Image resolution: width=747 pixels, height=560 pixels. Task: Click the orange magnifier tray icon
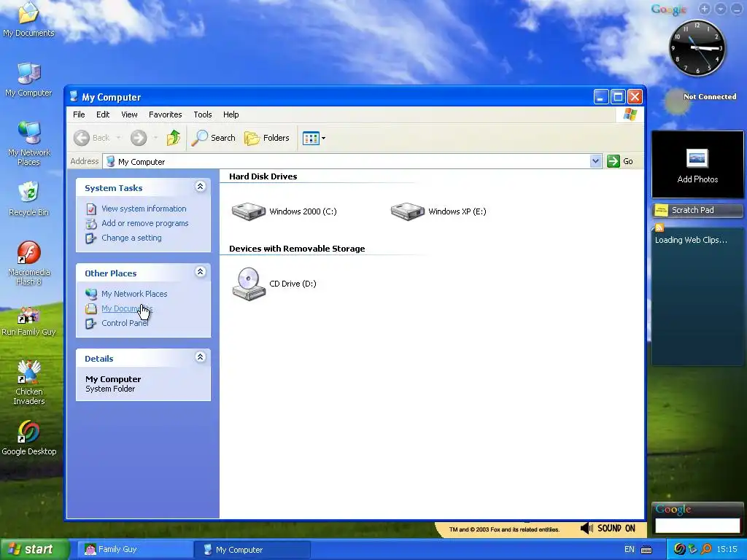[706, 550]
